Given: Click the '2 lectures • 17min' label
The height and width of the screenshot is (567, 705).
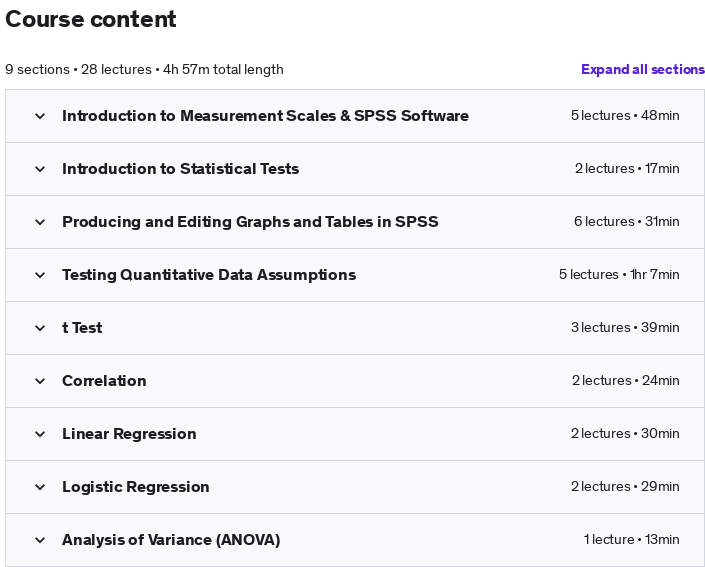Looking at the screenshot, I should point(627,169).
